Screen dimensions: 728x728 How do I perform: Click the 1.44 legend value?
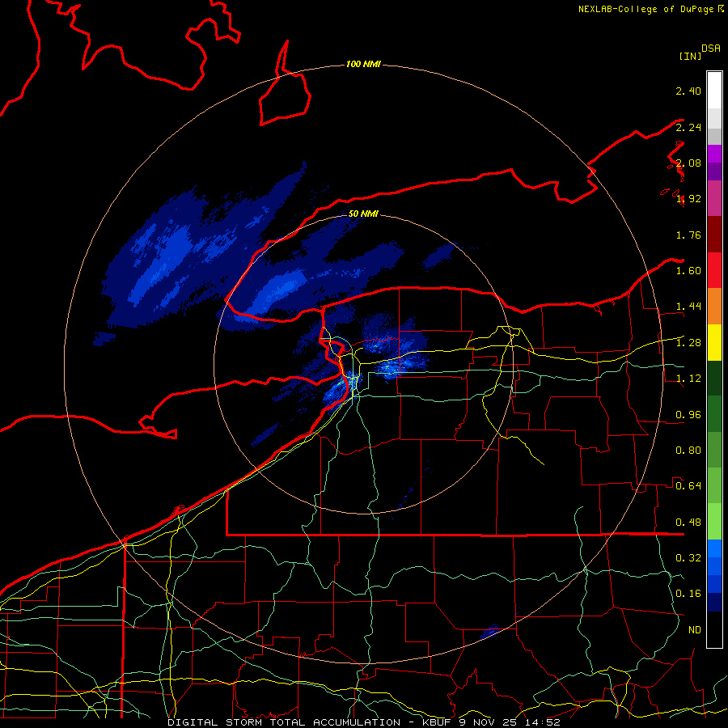(688, 307)
